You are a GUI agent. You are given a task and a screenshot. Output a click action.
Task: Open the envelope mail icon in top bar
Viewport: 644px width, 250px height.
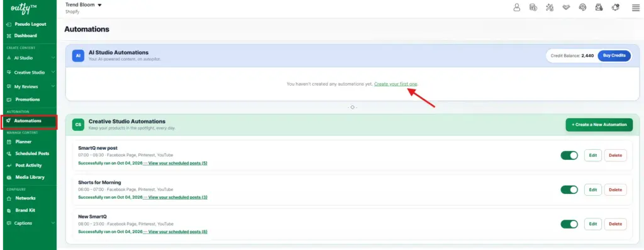click(x=599, y=8)
